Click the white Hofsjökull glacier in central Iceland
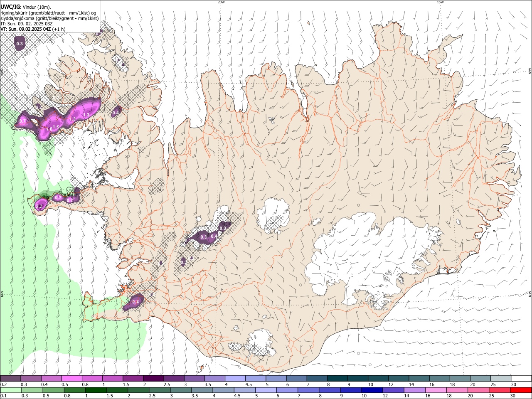 point(273,214)
